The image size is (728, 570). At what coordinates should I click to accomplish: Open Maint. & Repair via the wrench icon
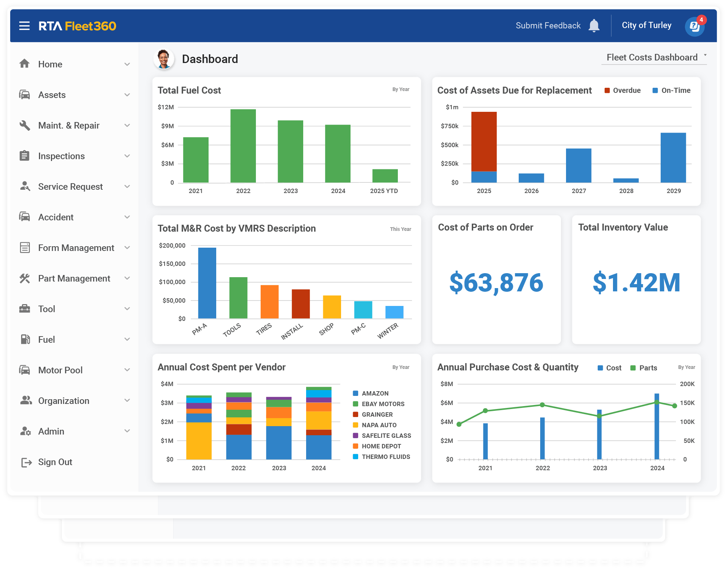[25, 125]
